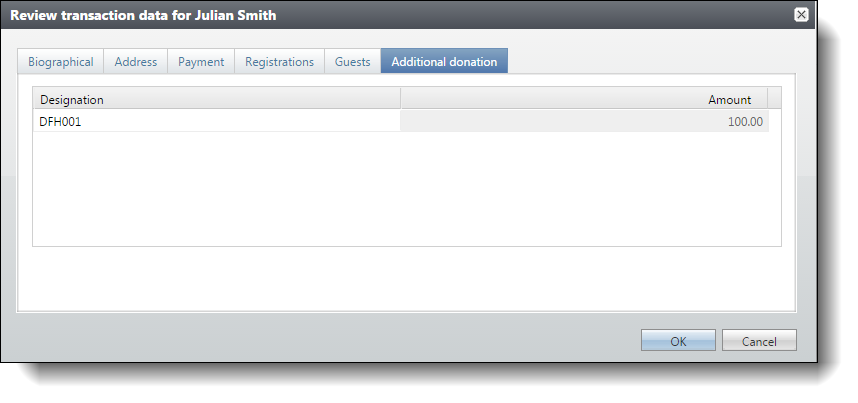Click the empty white panel beneath the grid

point(407,278)
